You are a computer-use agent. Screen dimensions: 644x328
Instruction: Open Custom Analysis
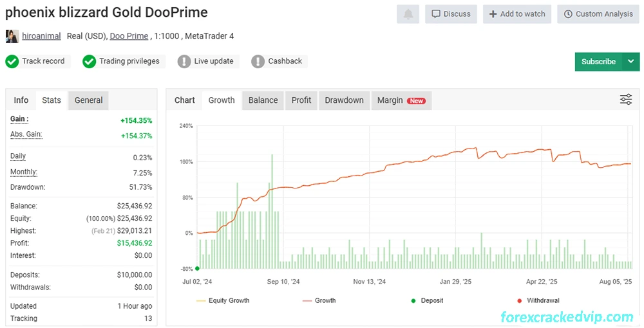coord(598,14)
